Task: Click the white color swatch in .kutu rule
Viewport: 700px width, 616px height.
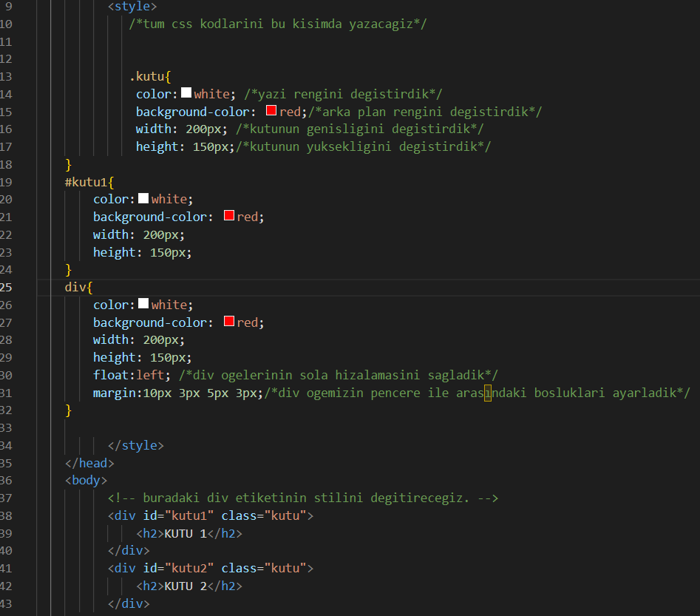Action: (x=186, y=93)
